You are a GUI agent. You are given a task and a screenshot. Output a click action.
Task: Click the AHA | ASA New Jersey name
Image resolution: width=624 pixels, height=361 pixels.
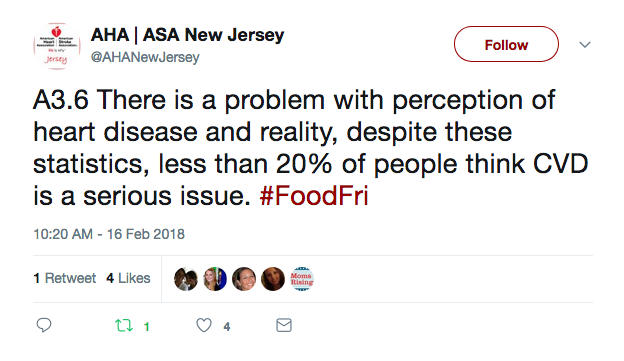pos(187,35)
